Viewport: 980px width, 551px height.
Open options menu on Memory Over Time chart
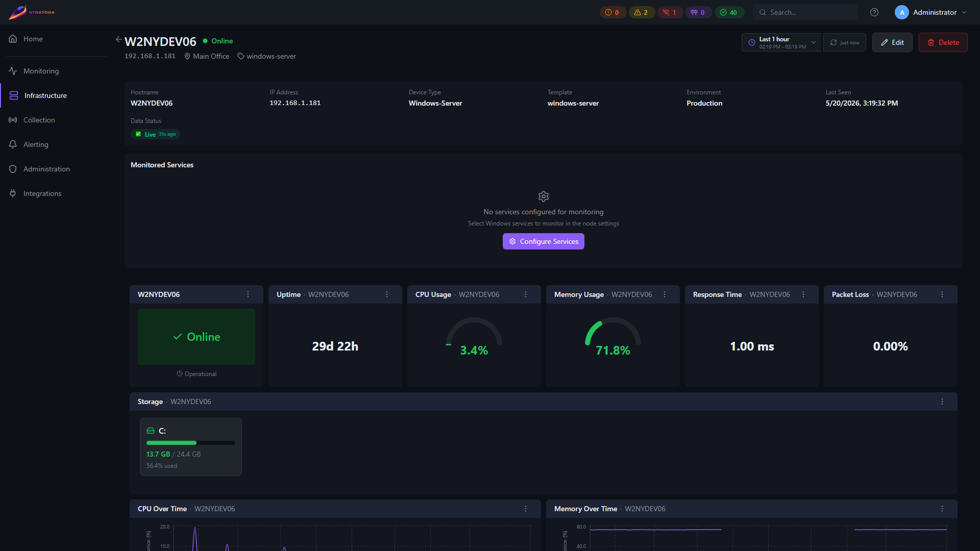942,509
